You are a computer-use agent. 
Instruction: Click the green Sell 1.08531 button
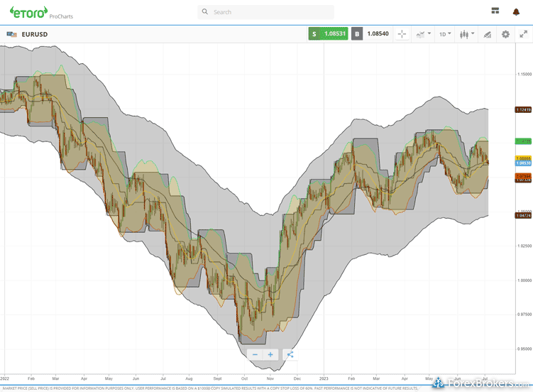[329, 33]
